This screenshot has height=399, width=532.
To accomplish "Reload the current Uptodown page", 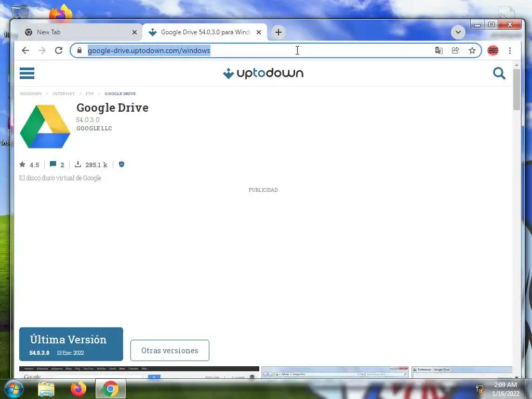I will click(59, 50).
